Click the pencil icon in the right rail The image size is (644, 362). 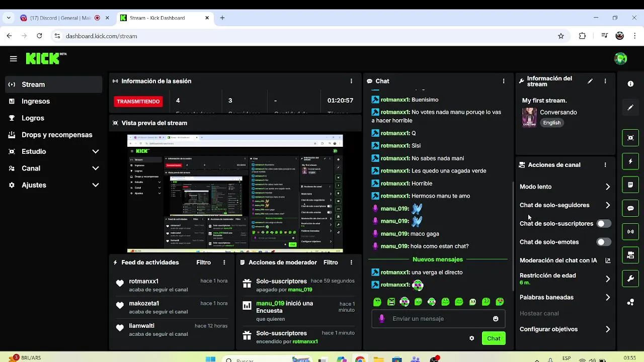tap(630, 108)
